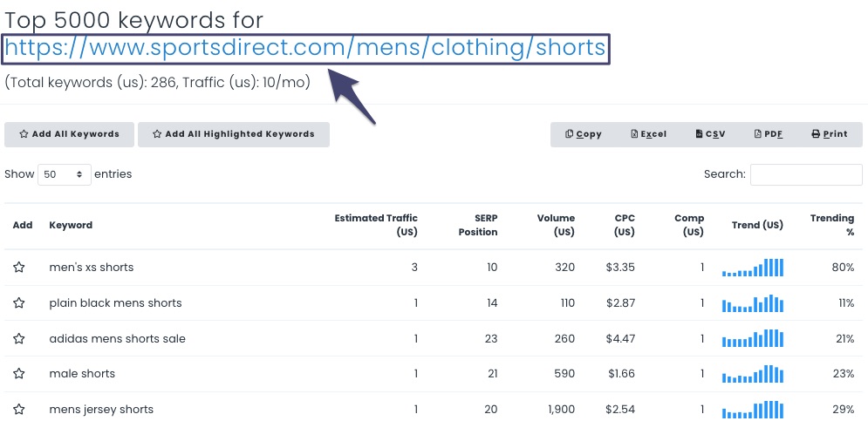868x421 pixels.
Task: Add "male shorts" keyword via star
Action: click(x=19, y=374)
